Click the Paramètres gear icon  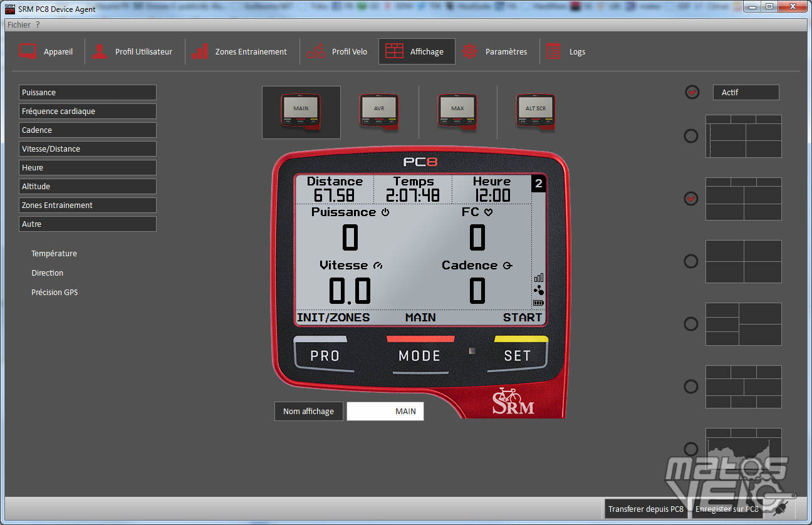point(470,51)
